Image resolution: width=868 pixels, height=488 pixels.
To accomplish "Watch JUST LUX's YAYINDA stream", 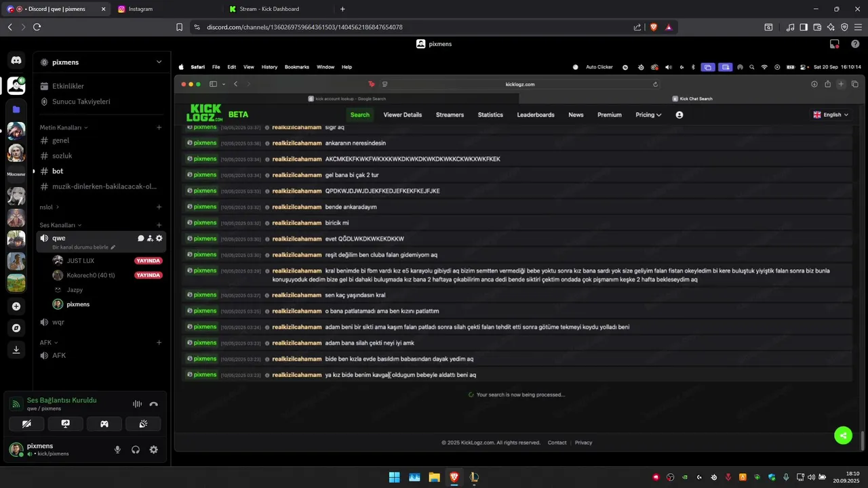I will (x=149, y=260).
